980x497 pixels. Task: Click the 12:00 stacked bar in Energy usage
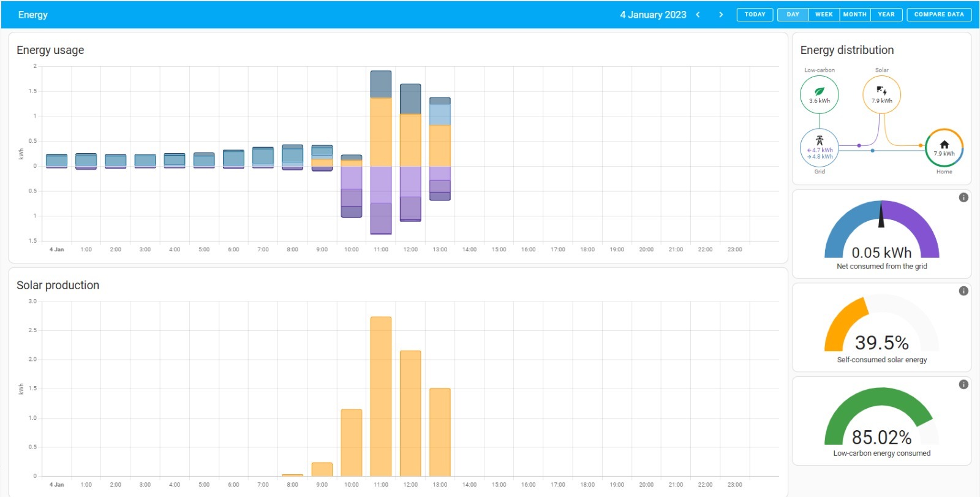pyautogui.click(x=410, y=153)
